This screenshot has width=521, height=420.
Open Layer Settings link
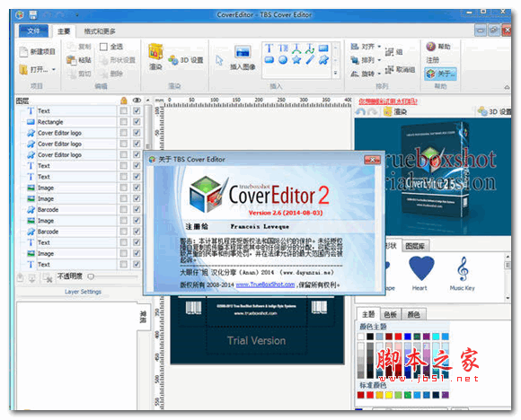tap(83, 292)
